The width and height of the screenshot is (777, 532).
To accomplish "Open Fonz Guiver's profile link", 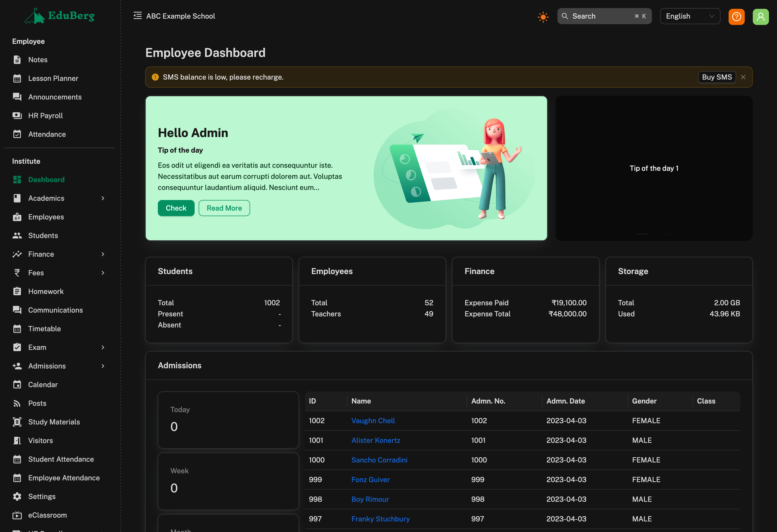I will [370, 480].
